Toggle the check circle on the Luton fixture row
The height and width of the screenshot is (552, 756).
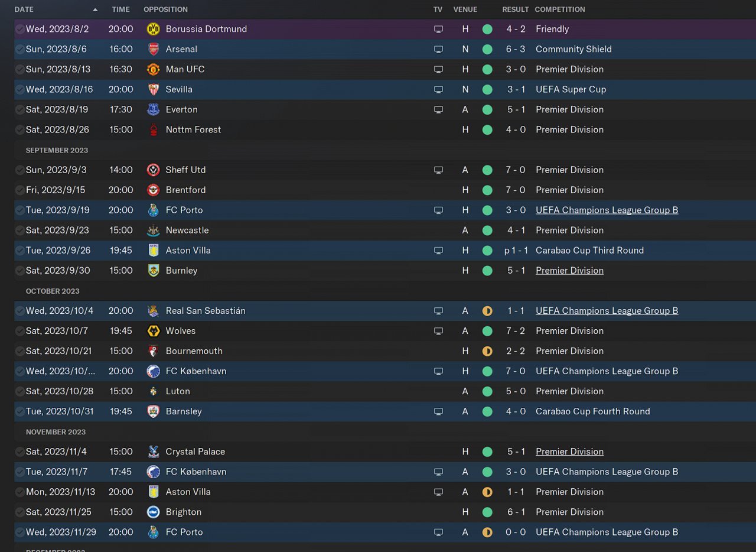click(20, 391)
